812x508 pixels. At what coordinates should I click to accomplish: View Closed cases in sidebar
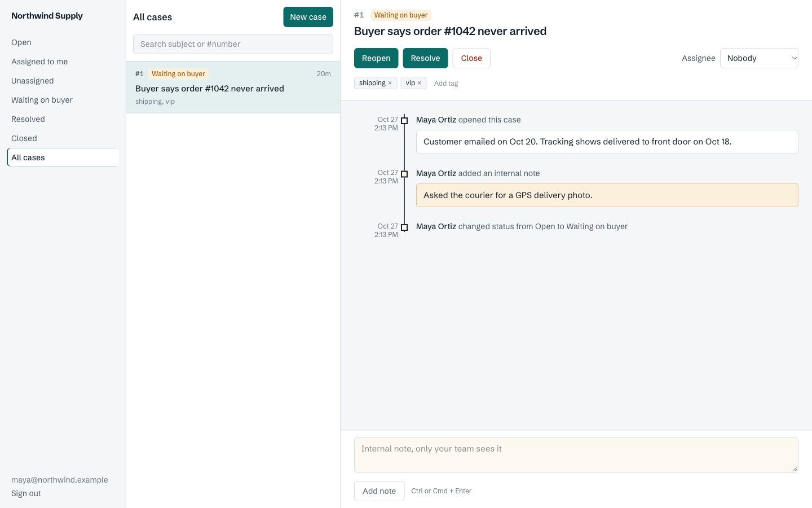point(63,138)
